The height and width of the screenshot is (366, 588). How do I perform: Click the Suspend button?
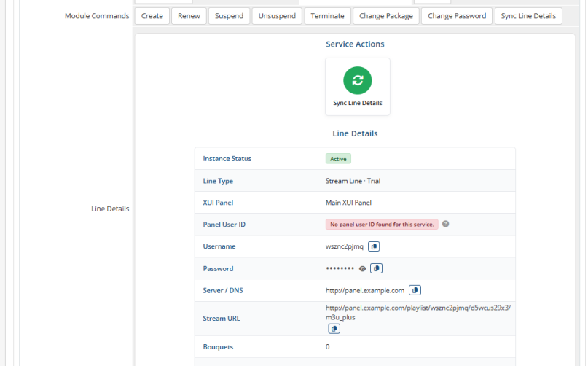[x=229, y=16]
